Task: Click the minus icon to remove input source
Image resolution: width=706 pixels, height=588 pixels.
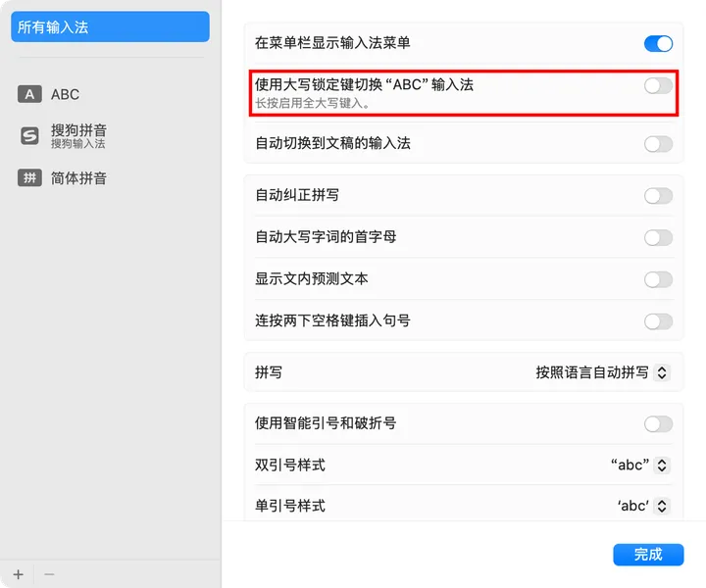Action: [49, 573]
